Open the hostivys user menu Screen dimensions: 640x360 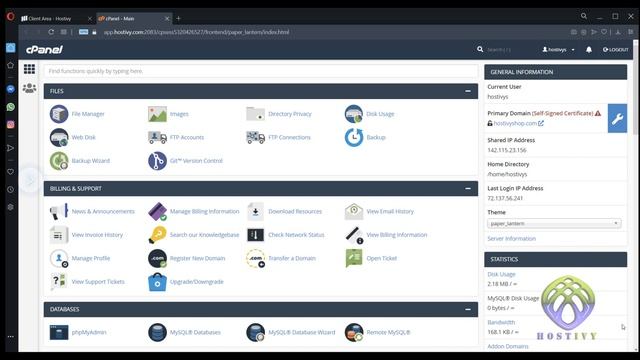coord(558,49)
